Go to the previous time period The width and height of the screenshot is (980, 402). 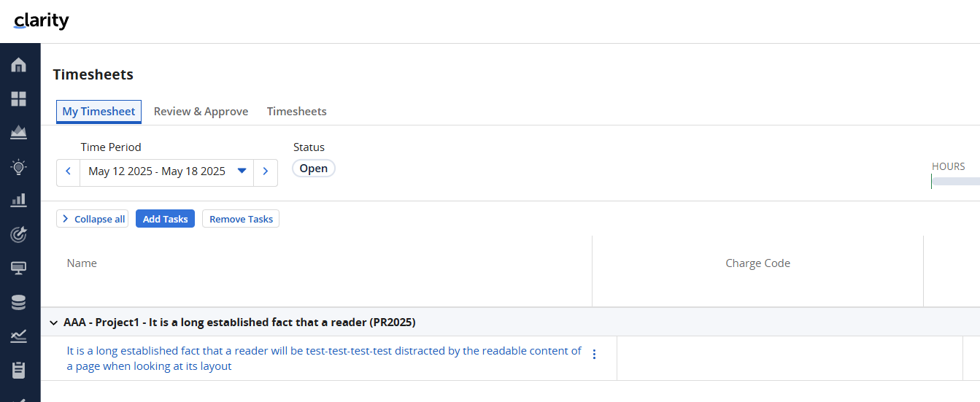(68, 171)
